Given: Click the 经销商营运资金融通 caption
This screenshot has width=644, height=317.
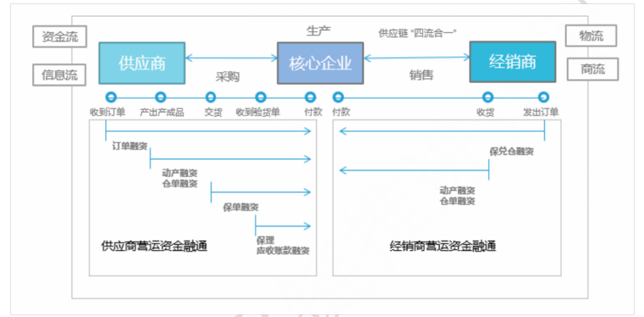Looking at the screenshot, I should pos(443,245).
